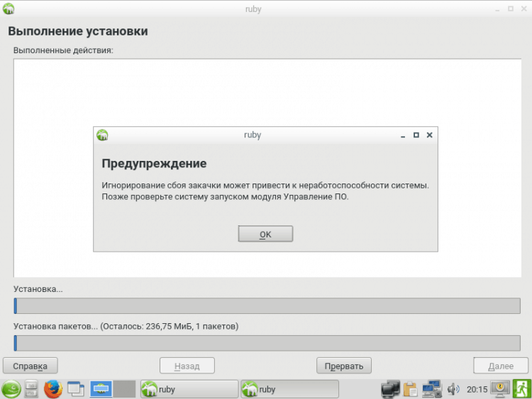Click the window switcher taskbar icon

pyautogui.click(x=75, y=389)
